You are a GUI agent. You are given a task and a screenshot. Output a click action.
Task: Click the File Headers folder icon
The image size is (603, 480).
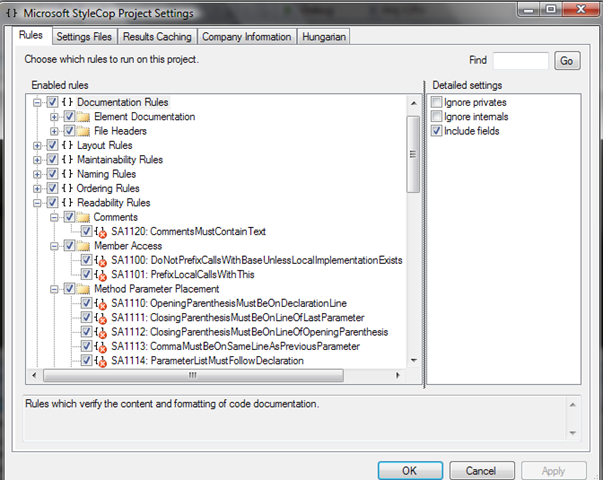pos(83,131)
